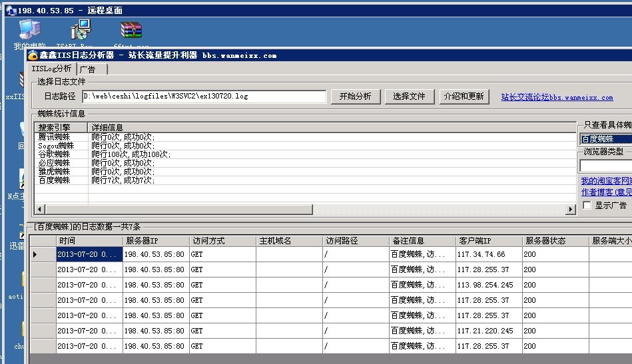632x364 pixels.
Task: Click the 浏览器类型 browser type field
Action: [x=606, y=166]
